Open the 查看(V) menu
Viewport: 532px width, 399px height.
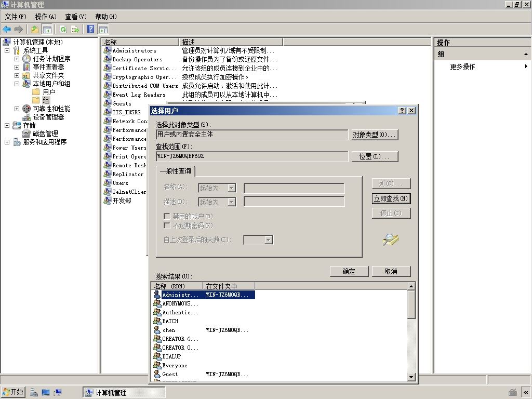click(76, 17)
